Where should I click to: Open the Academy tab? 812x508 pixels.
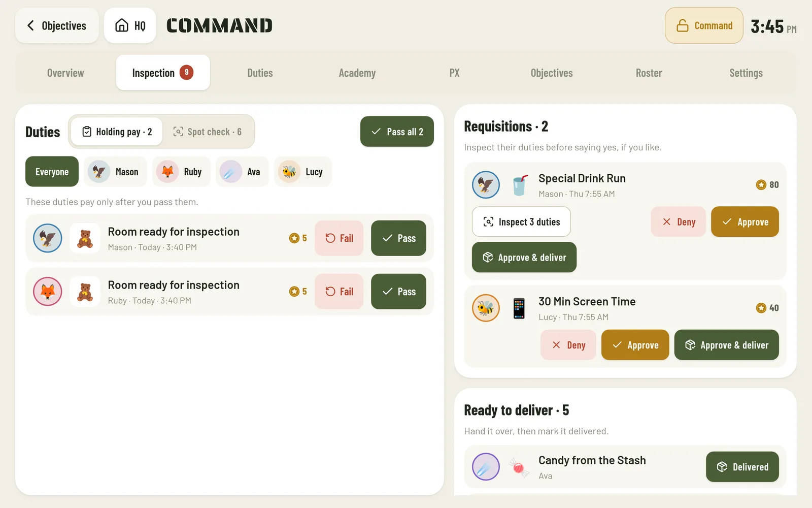357,73
